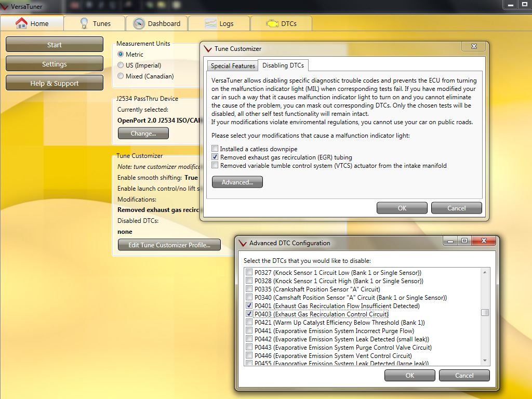Click the 'Disabled DTCs:' label

point(138,220)
